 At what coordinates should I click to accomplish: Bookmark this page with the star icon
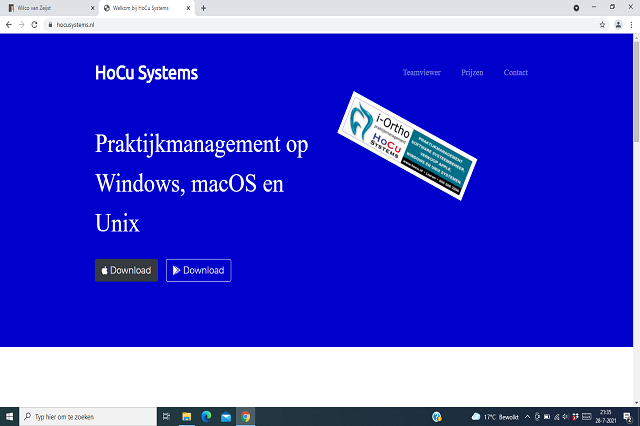point(602,25)
